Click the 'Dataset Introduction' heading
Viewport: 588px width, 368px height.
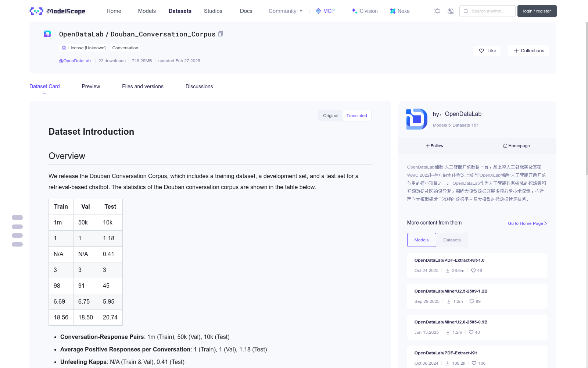(91, 132)
